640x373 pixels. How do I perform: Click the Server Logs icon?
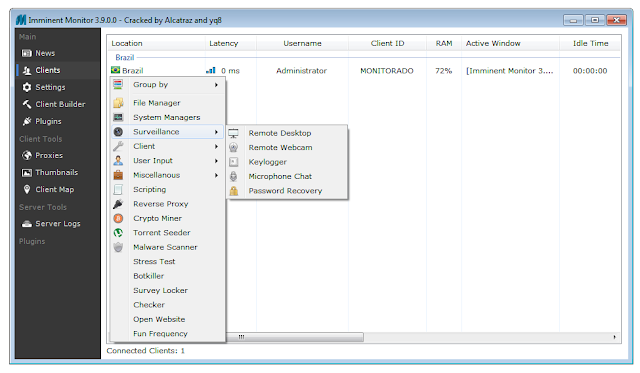tap(27, 224)
